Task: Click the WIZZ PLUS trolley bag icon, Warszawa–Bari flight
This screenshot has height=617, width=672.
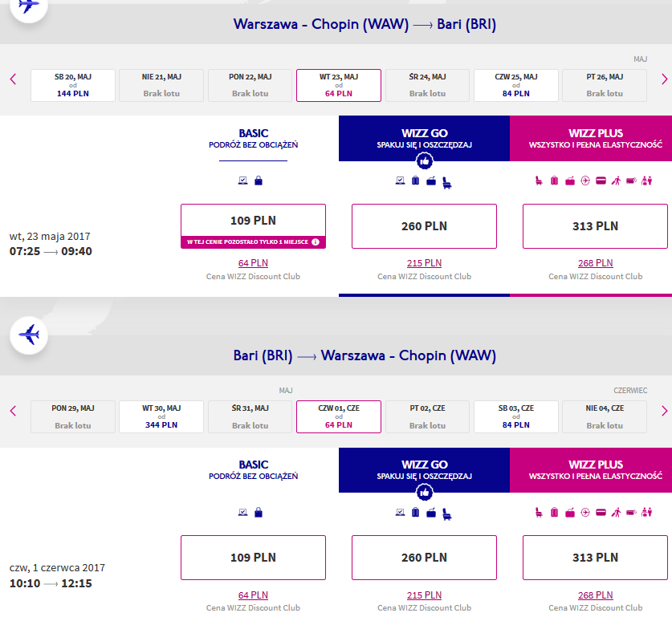Action: coord(570,181)
